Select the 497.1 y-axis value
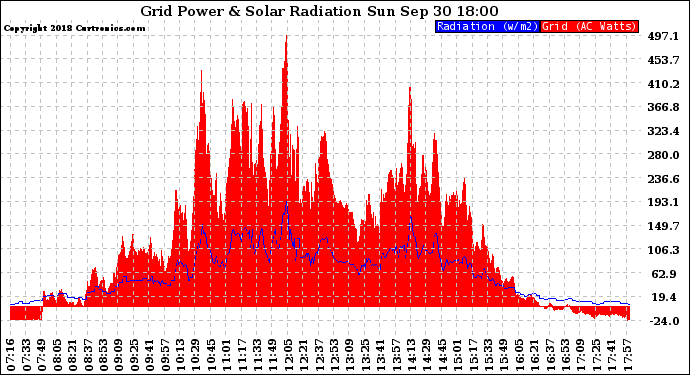Screen dimensions: 690x375 click(x=664, y=36)
